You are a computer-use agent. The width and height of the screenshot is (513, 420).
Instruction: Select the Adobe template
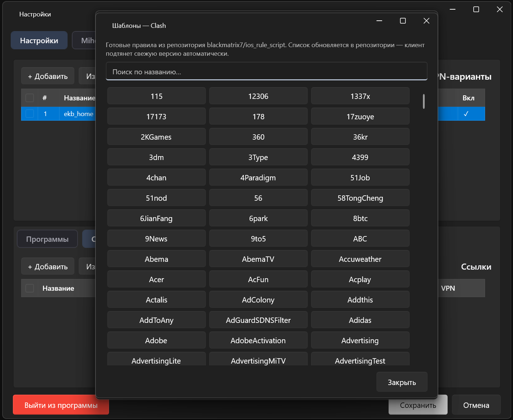coord(157,340)
